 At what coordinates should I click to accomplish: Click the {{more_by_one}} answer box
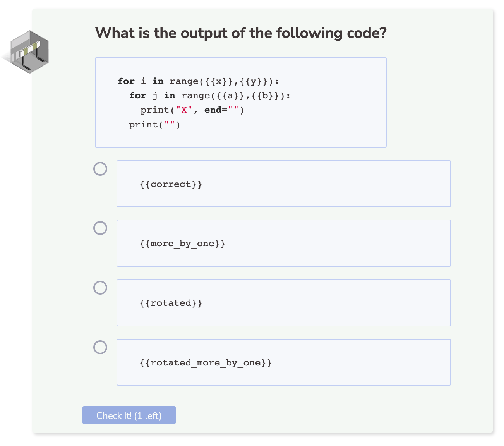[x=283, y=243]
